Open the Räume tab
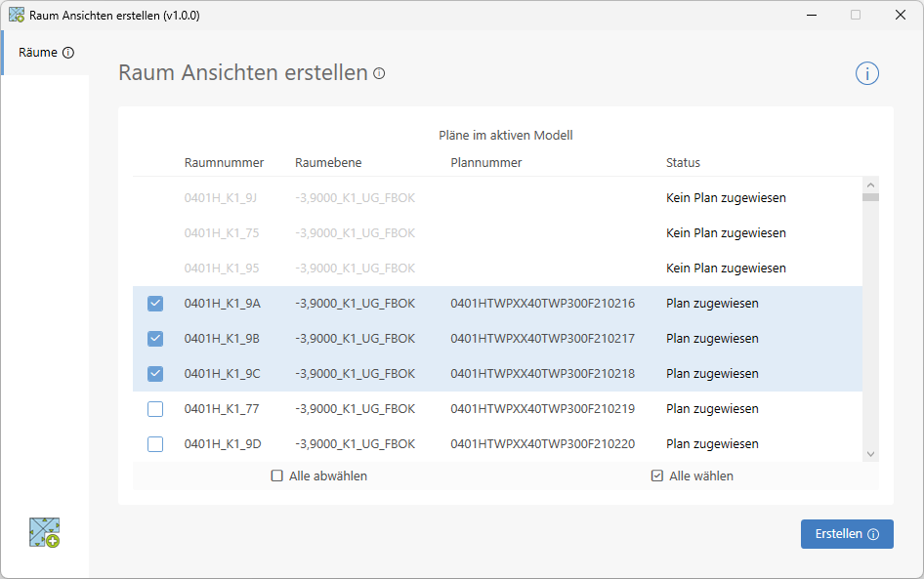The width and height of the screenshot is (924, 579). pyautogui.click(x=39, y=53)
